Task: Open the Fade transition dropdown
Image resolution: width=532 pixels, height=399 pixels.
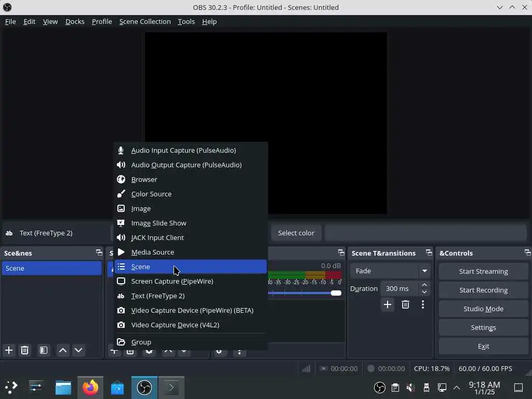Action: pos(390,271)
